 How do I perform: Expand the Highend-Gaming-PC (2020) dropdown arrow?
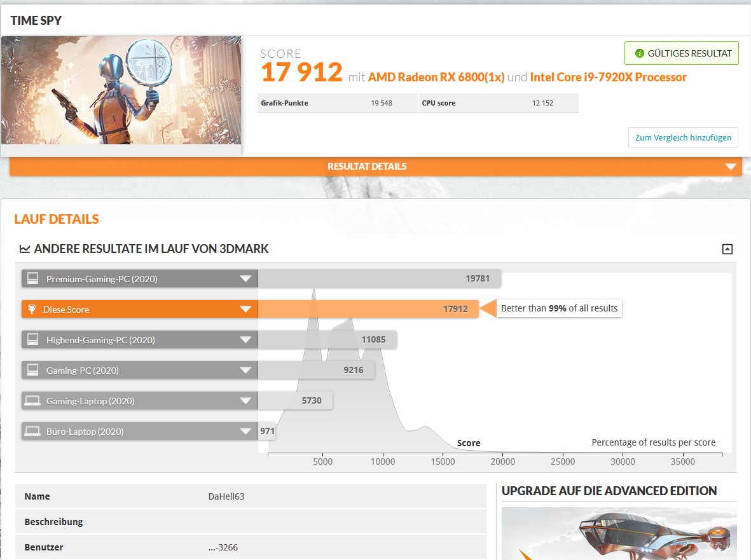point(245,340)
